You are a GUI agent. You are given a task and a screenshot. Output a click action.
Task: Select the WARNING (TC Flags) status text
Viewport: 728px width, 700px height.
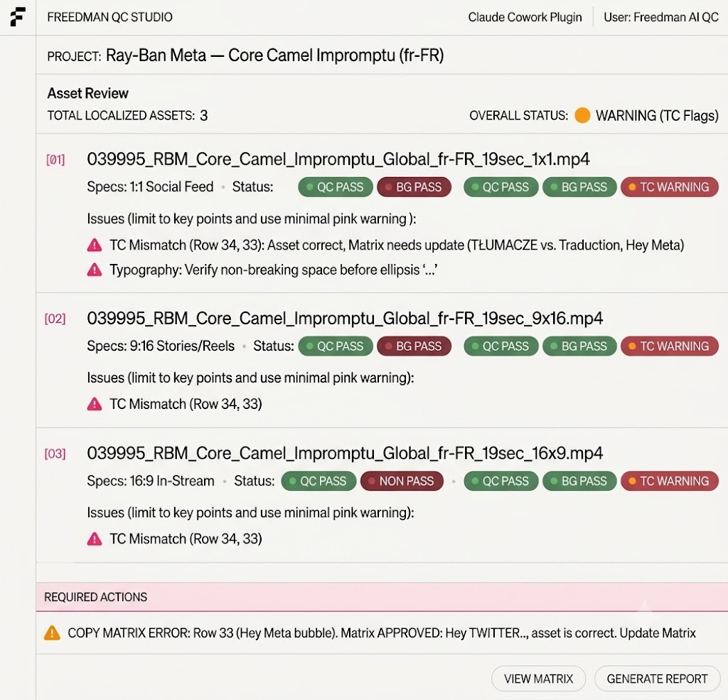tap(657, 115)
